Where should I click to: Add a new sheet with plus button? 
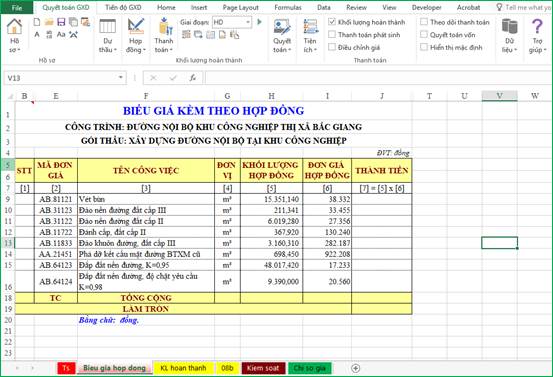[356, 368]
